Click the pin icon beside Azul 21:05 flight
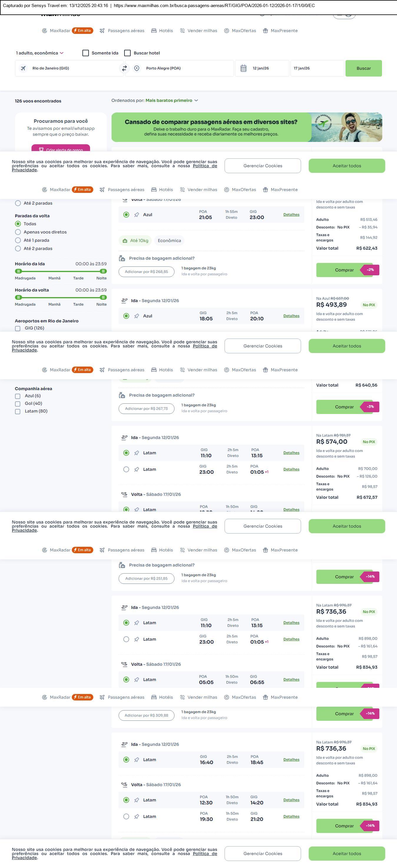 click(x=137, y=215)
